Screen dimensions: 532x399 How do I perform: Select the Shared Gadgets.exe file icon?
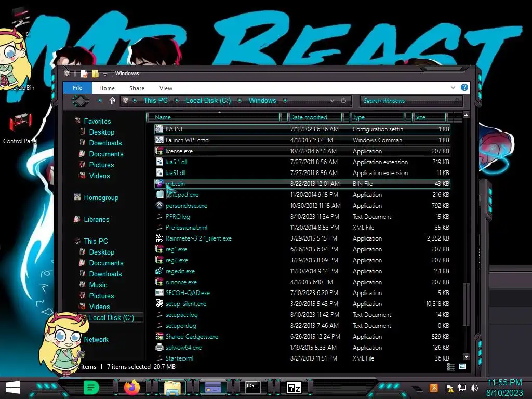coord(159,336)
